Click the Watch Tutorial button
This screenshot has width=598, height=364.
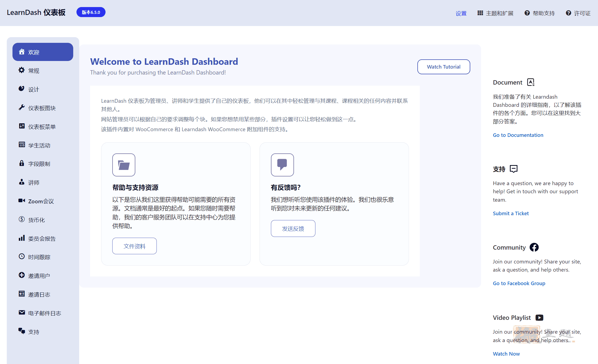[x=444, y=67]
